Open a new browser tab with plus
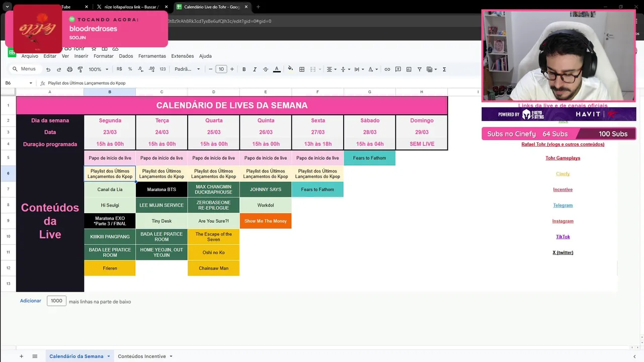Viewport: 644px width, 362px height. pos(258,7)
